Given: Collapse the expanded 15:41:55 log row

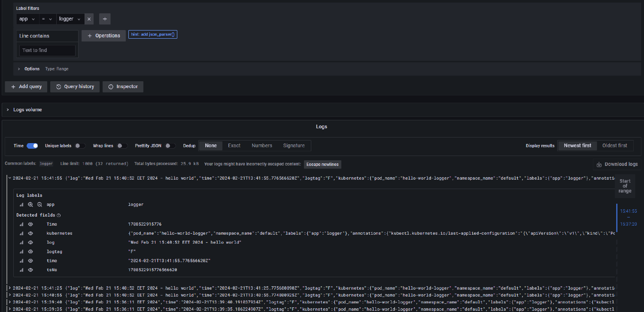Looking at the screenshot, I should [9, 177].
